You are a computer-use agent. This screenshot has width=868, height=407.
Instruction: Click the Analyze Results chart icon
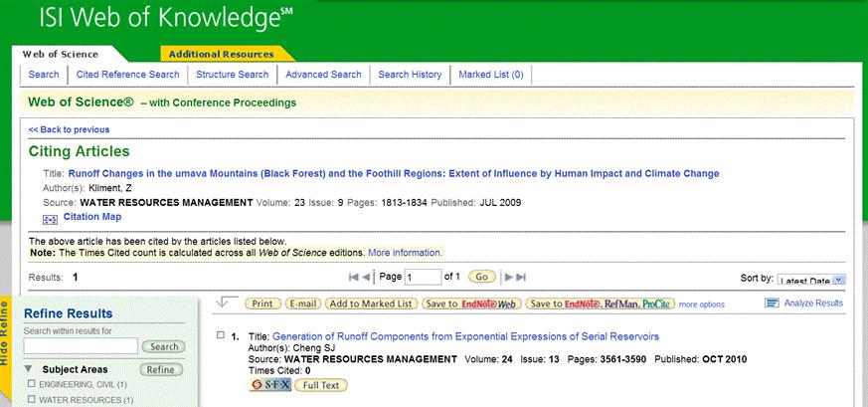coord(772,303)
